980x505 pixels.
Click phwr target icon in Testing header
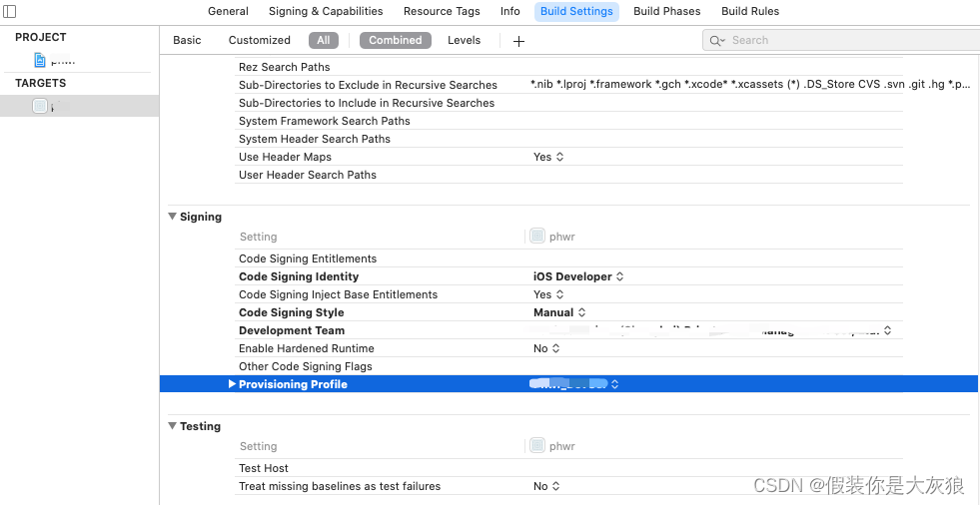point(536,446)
